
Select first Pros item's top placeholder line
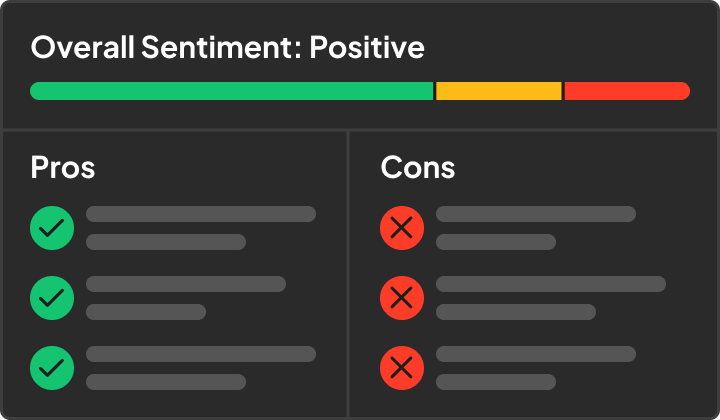[201, 214]
